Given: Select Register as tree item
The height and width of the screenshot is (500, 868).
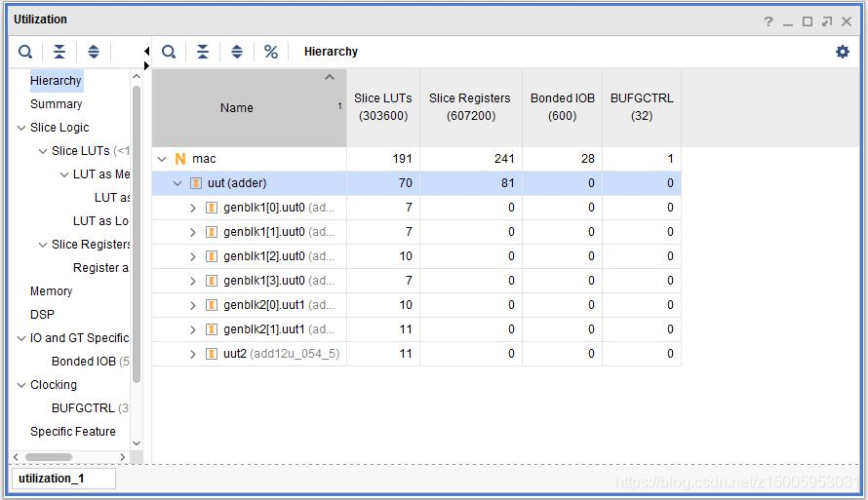Looking at the screenshot, I should [100, 268].
